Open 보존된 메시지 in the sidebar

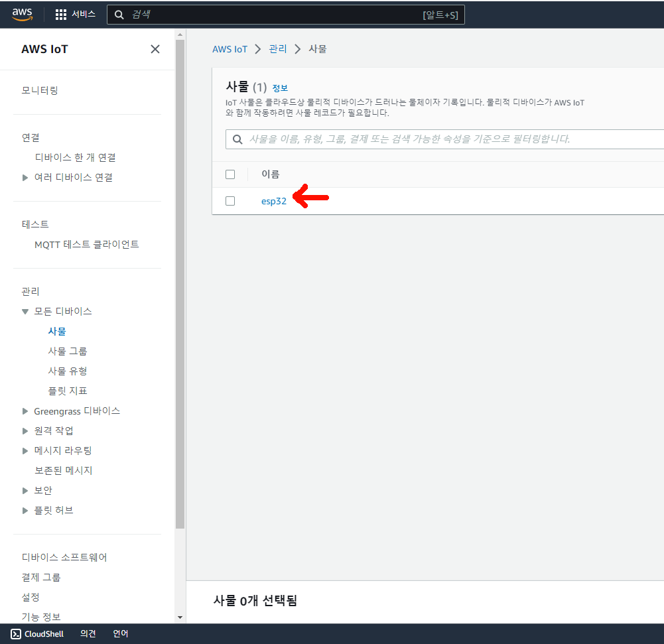(x=64, y=470)
